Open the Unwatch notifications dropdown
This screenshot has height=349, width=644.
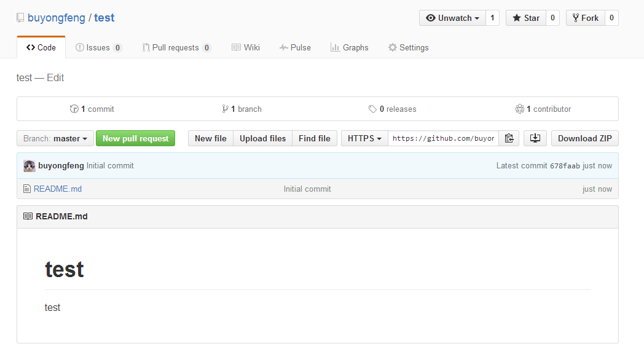(452, 18)
